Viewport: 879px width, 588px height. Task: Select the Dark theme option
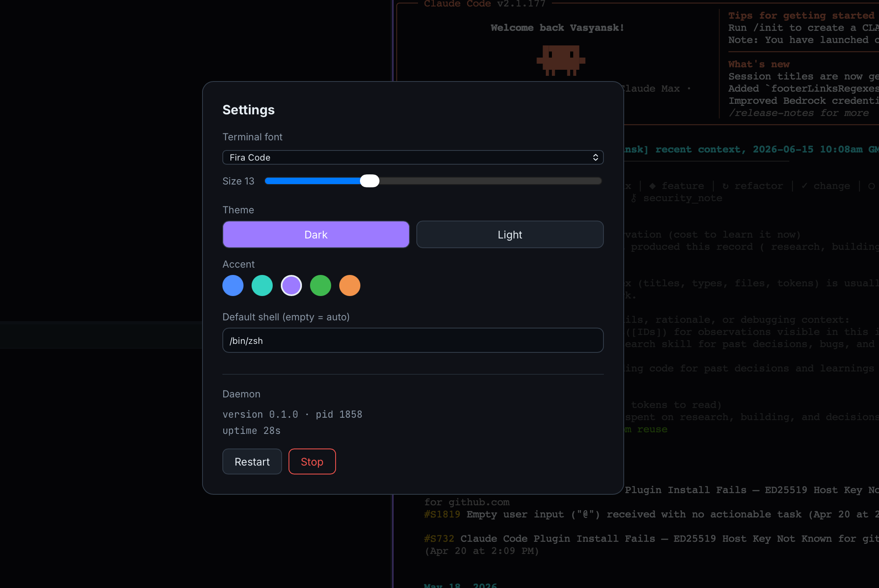click(x=316, y=234)
